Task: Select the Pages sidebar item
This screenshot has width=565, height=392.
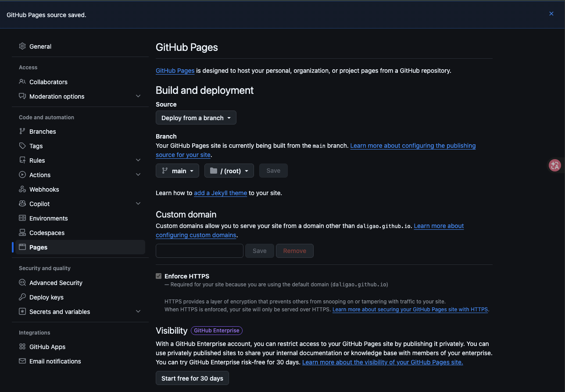Action: pos(80,247)
